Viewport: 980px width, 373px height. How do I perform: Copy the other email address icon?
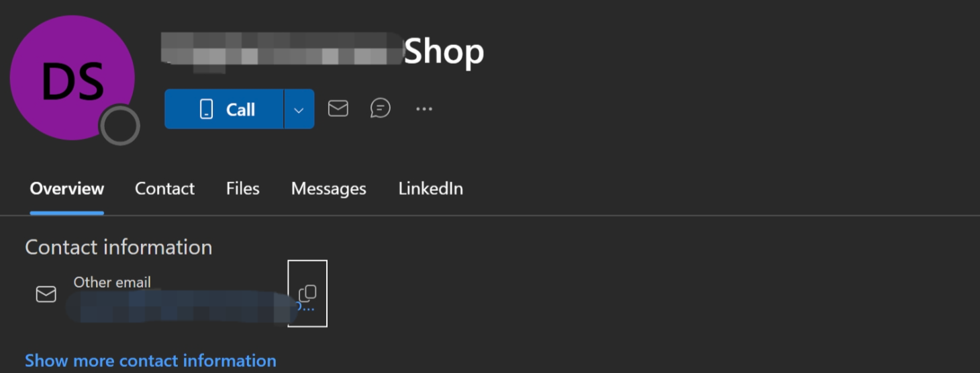pyautogui.click(x=307, y=293)
